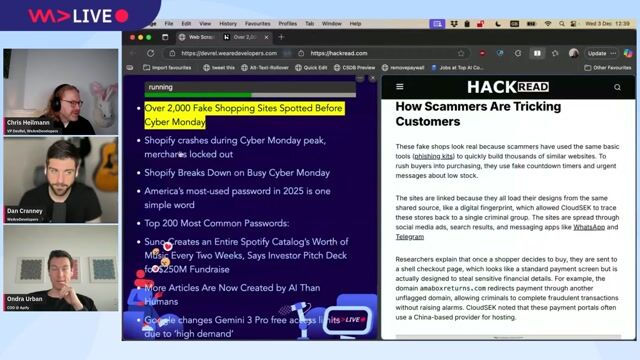
Task: Run the 'removepaywall' bookmarklet
Action: [403, 68]
